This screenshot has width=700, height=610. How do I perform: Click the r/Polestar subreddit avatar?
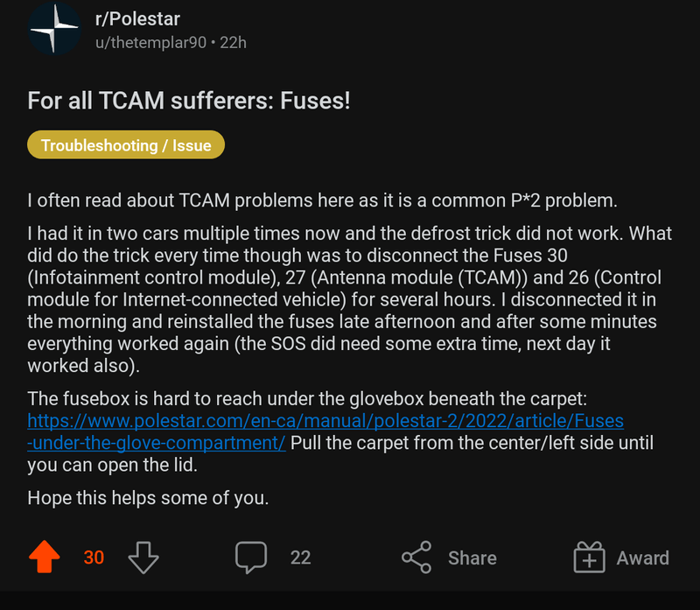pos(54,27)
